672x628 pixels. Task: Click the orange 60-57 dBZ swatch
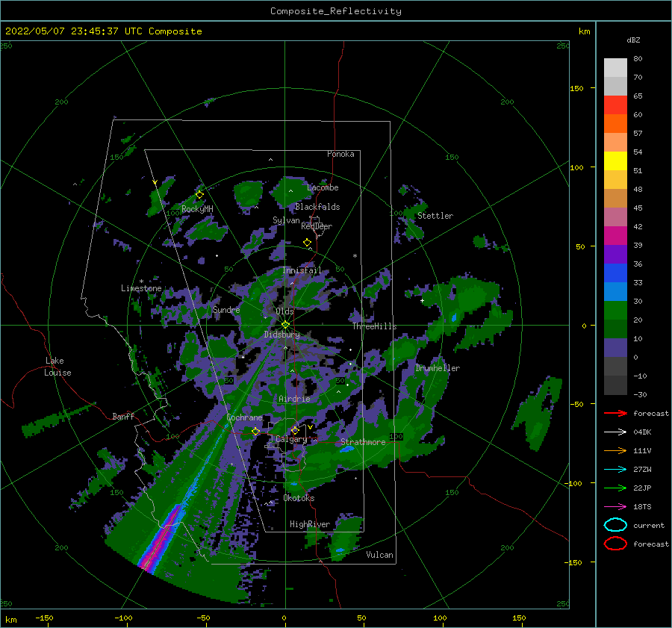[x=615, y=124]
